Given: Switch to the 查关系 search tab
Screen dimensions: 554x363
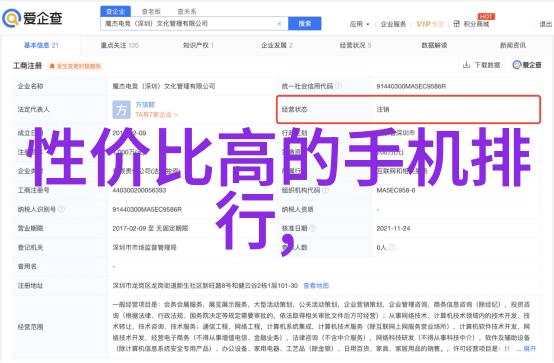Looking at the screenshot, I should pos(187,12).
